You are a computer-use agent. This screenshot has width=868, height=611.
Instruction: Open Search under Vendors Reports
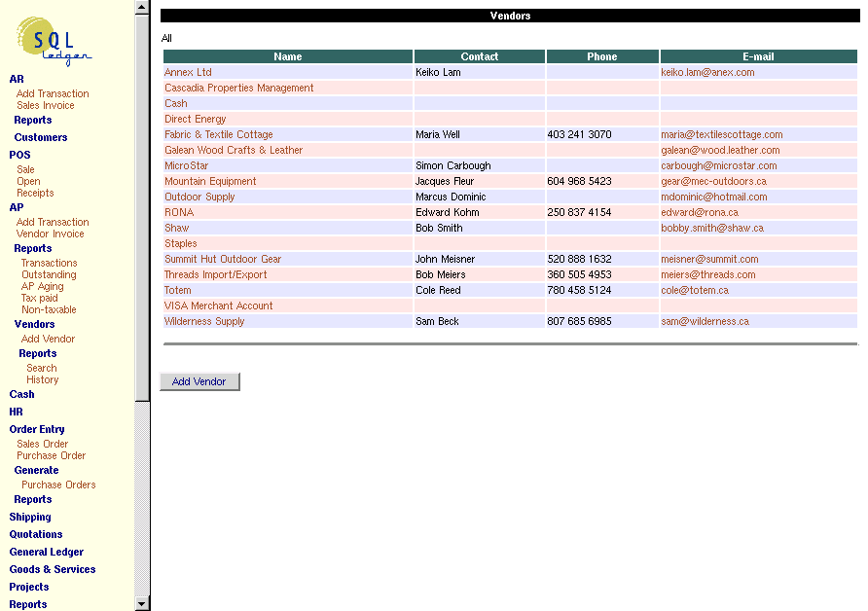coord(41,368)
